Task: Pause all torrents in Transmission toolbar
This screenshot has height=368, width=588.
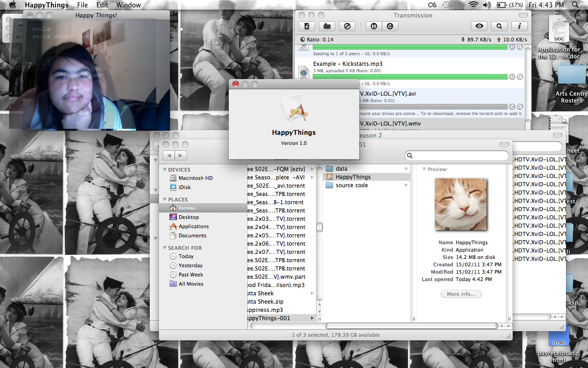Action: point(373,26)
